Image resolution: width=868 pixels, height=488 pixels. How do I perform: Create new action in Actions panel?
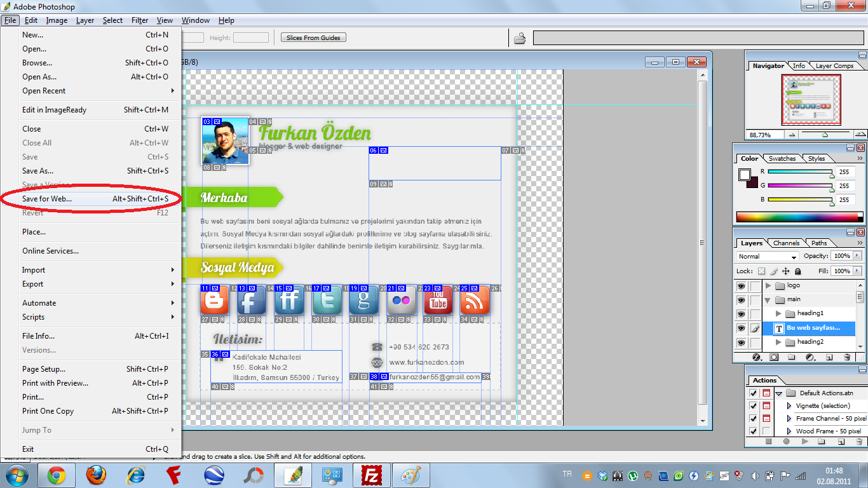tap(841, 441)
